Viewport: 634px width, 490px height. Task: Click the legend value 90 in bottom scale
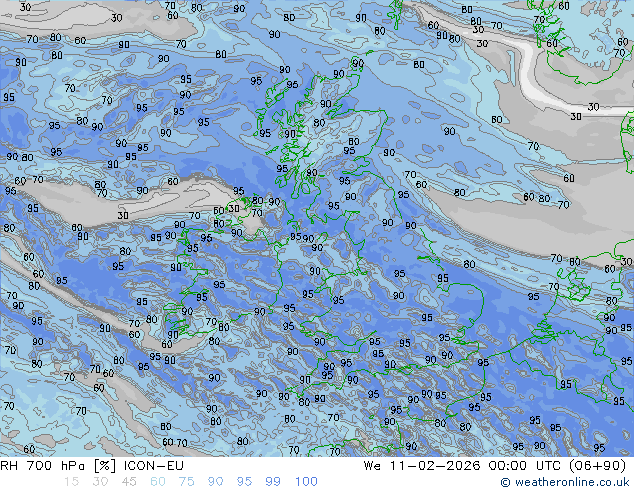click(215, 482)
